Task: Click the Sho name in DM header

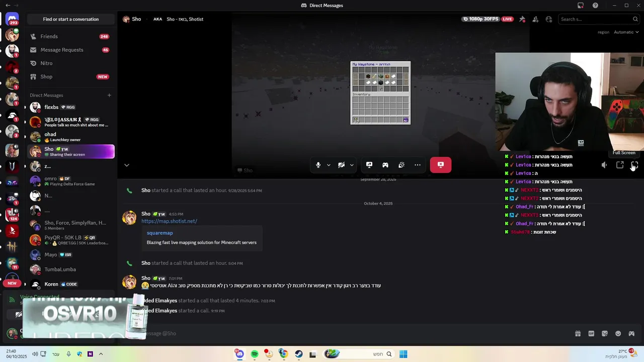Action: pyautogui.click(x=136, y=19)
